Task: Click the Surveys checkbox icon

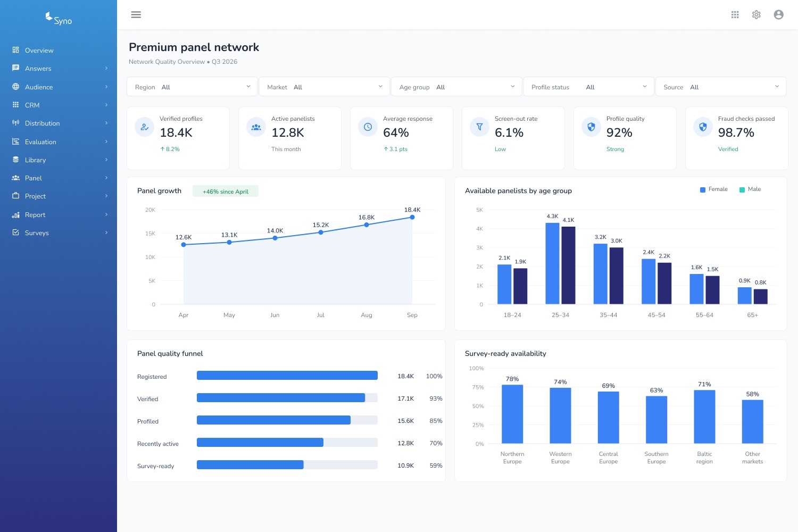Action: click(16, 232)
